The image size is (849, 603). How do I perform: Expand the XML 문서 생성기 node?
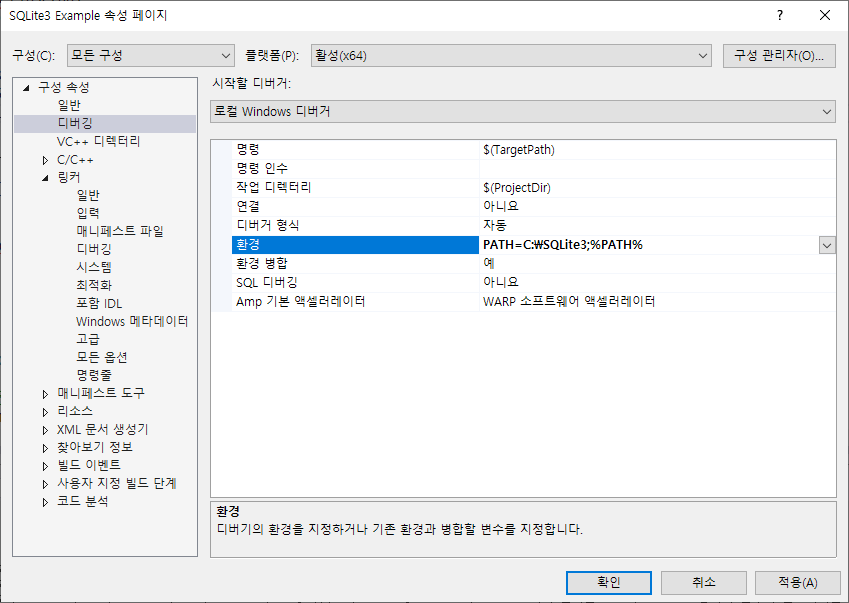pyautogui.click(x=45, y=430)
